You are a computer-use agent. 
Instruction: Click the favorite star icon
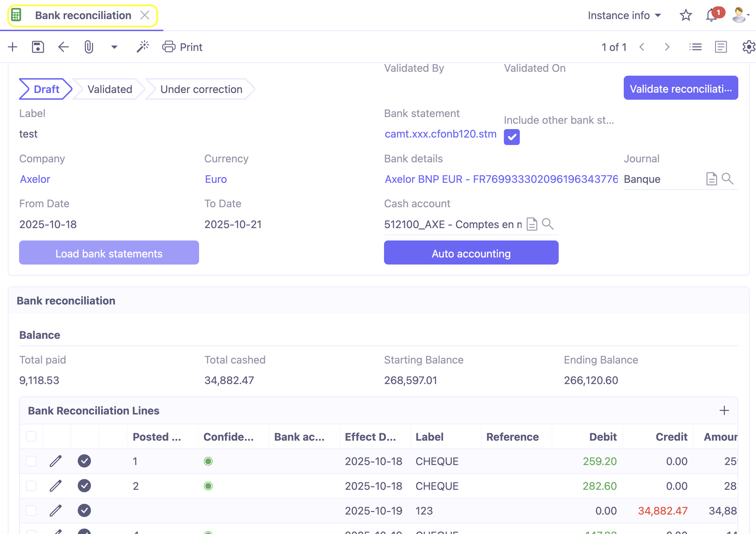(686, 16)
